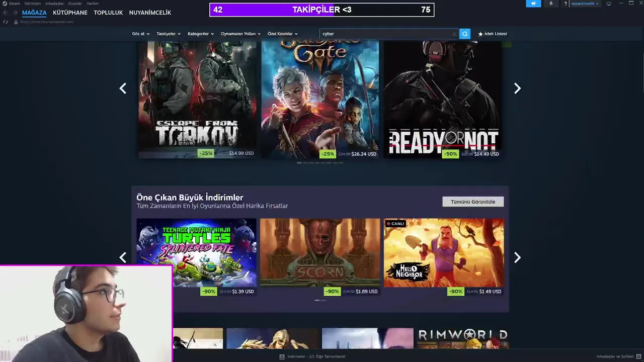
Task: Click the $26.24 USD price
Action: (x=364, y=154)
